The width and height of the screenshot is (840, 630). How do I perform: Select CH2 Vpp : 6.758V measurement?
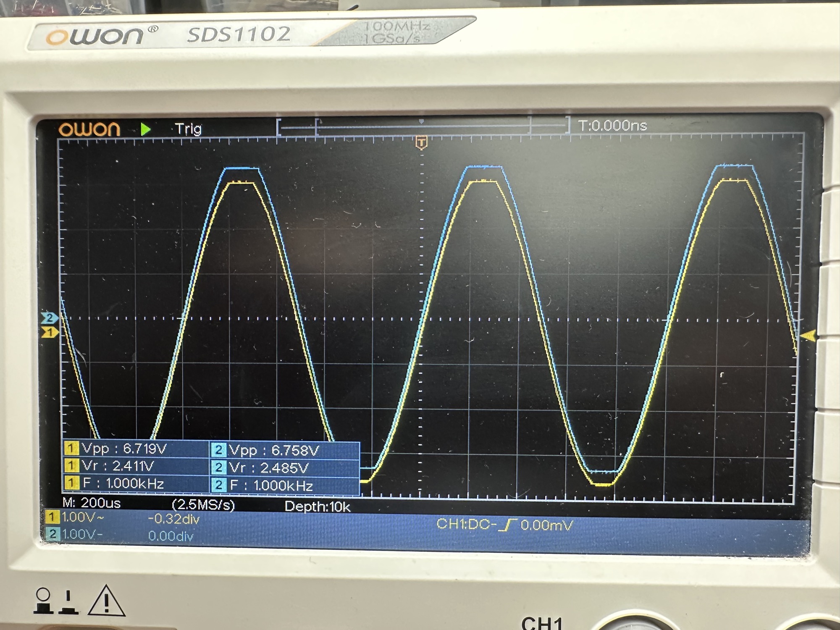[x=285, y=450]
